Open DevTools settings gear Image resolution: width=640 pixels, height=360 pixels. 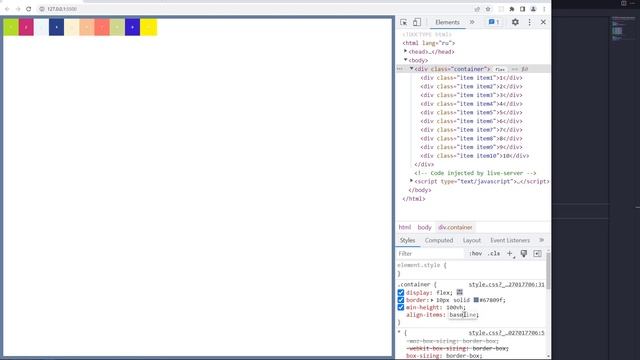(515, 22)
